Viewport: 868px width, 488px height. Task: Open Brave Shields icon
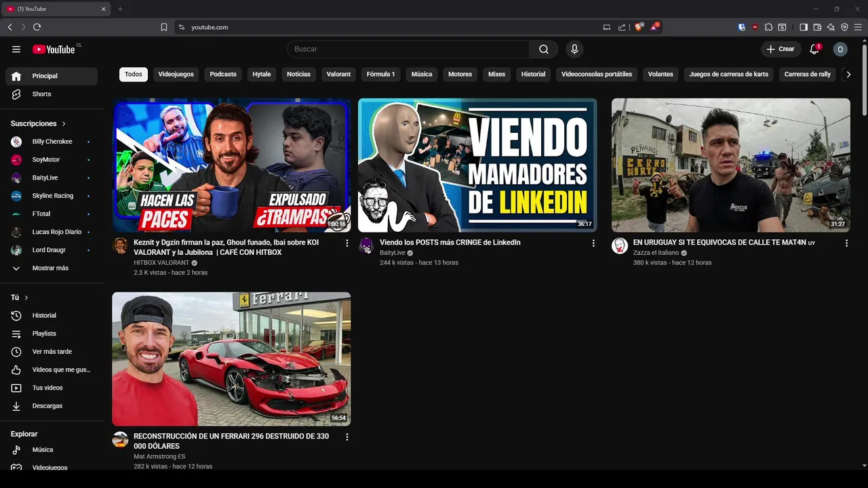click(639, 27)
